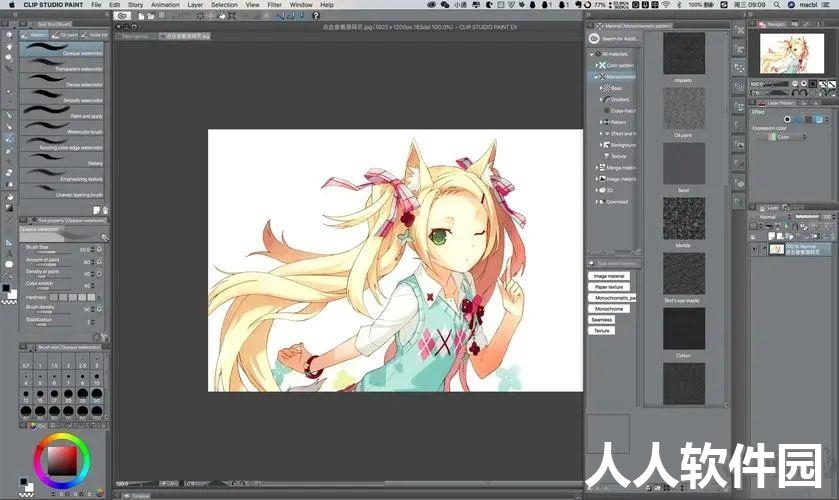
Task: Select the Fill bucket tool
Action: click(9, 196)
